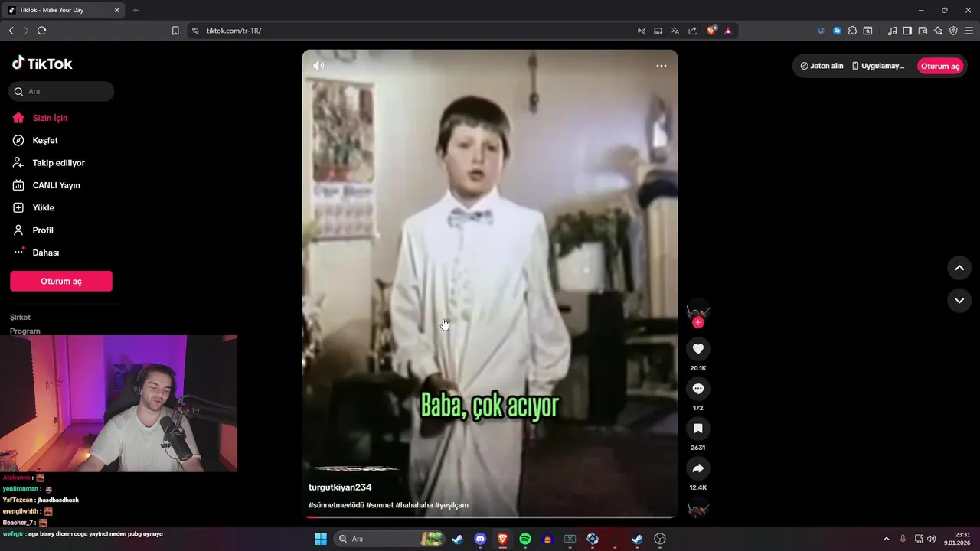Open OBS Studio from taskbar

(x=660, y=539)
